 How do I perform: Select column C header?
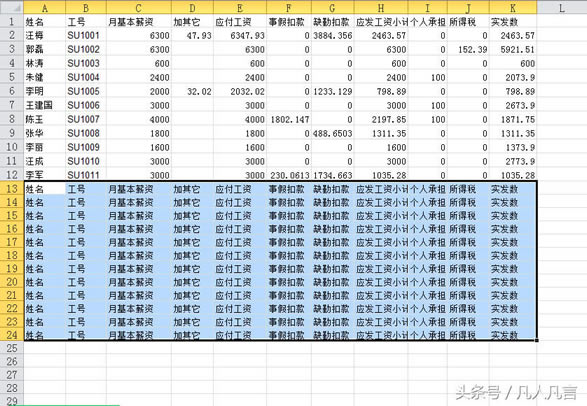click(x=139, y=8)
